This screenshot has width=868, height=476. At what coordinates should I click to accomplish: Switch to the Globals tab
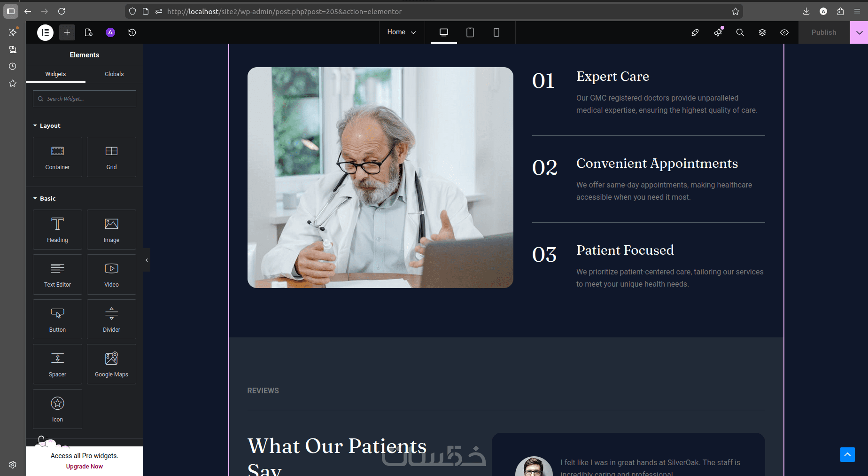[114, 74]
